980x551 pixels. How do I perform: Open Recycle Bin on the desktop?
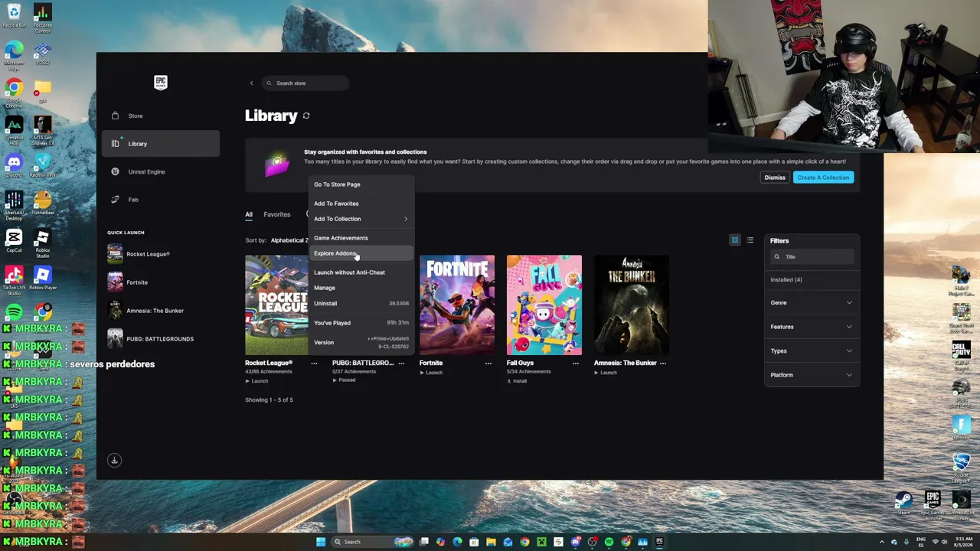coord(14,15)
